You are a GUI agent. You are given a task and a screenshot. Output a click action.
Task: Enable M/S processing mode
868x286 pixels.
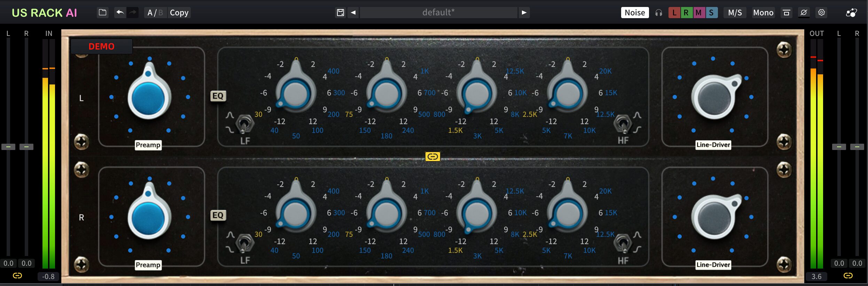click(x=735, y=13)
